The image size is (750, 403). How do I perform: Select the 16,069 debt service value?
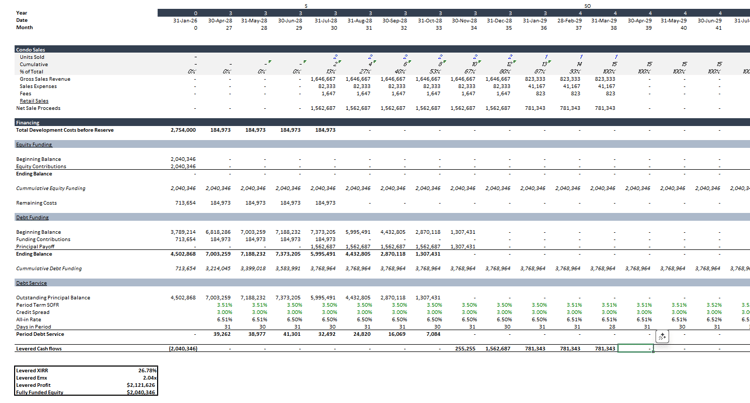pyautogui.click(x=397, y=334)
